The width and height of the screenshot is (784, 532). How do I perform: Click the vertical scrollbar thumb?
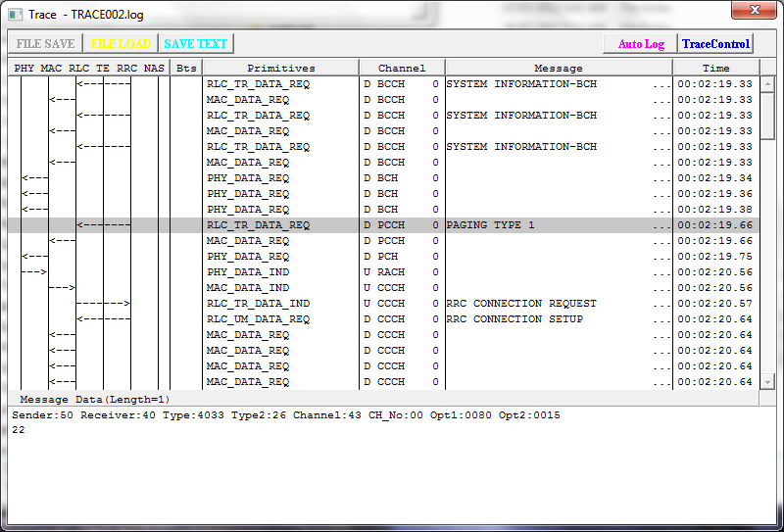click(x=767, y=116)
